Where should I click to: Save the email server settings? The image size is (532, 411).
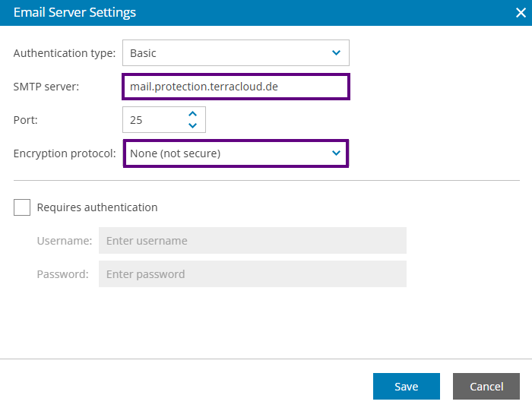click(407, 386)
